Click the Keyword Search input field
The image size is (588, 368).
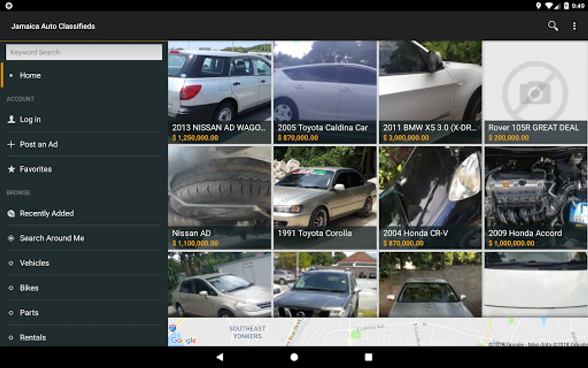[84, 52]
